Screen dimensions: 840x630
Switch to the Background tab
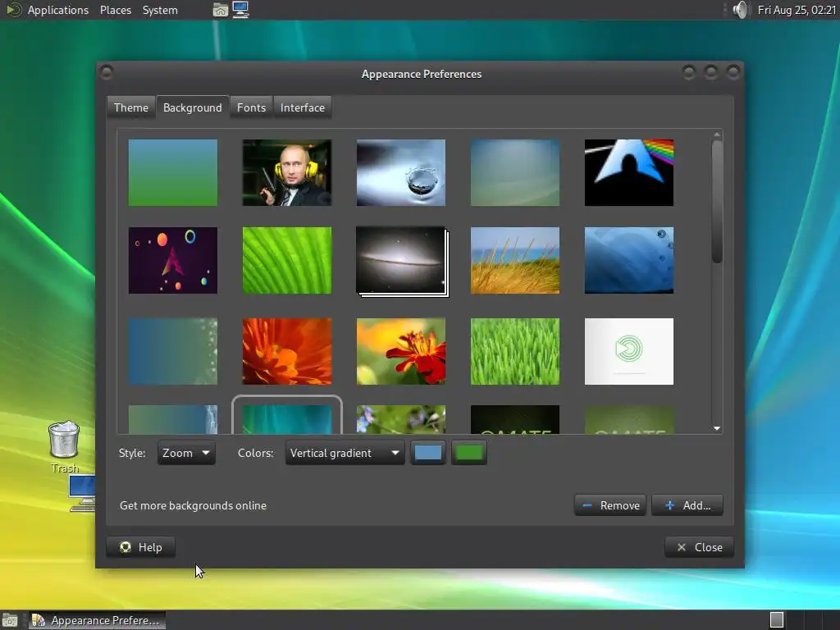[x=192, y=107]
